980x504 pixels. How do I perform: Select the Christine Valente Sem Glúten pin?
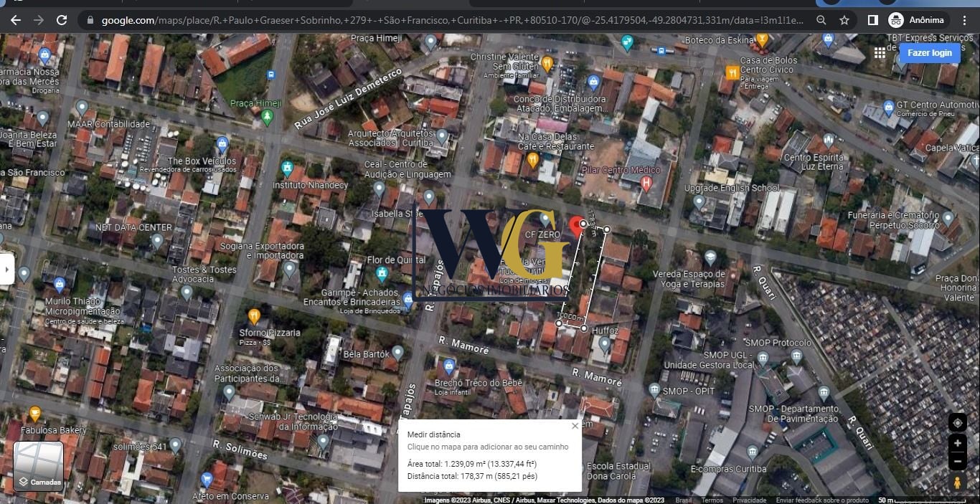point(547,64)
